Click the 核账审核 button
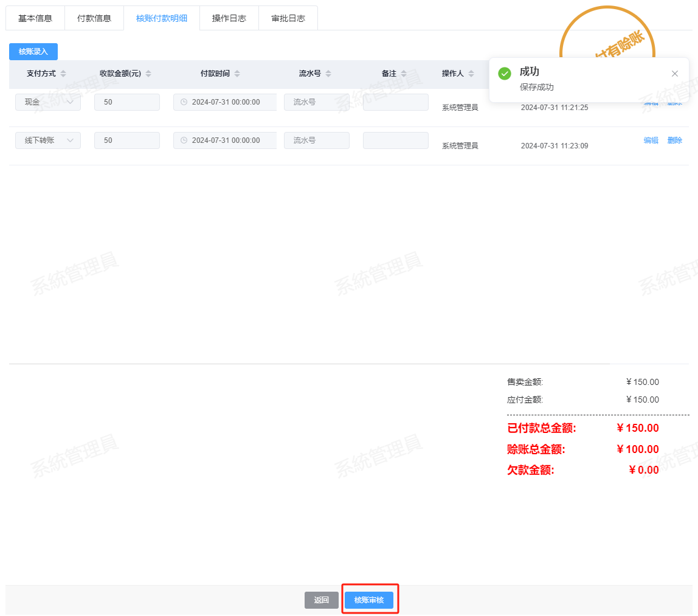This screenshot has width=698, height=616. (369, 600)
